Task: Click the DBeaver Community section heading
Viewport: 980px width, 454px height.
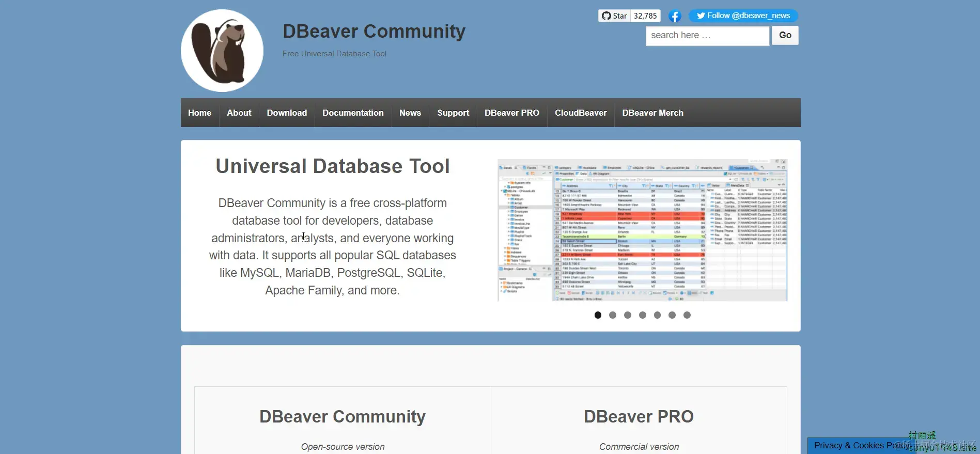Action: pos(343,416)
